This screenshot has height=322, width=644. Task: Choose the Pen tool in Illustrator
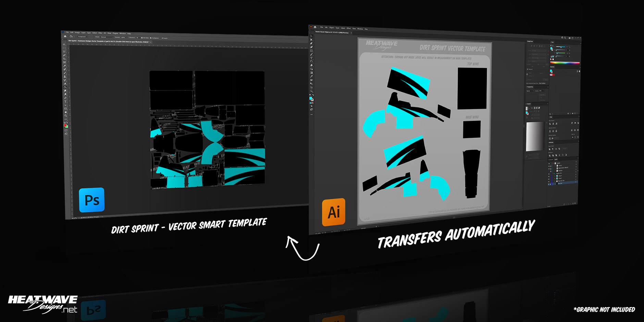pos(311,43)
